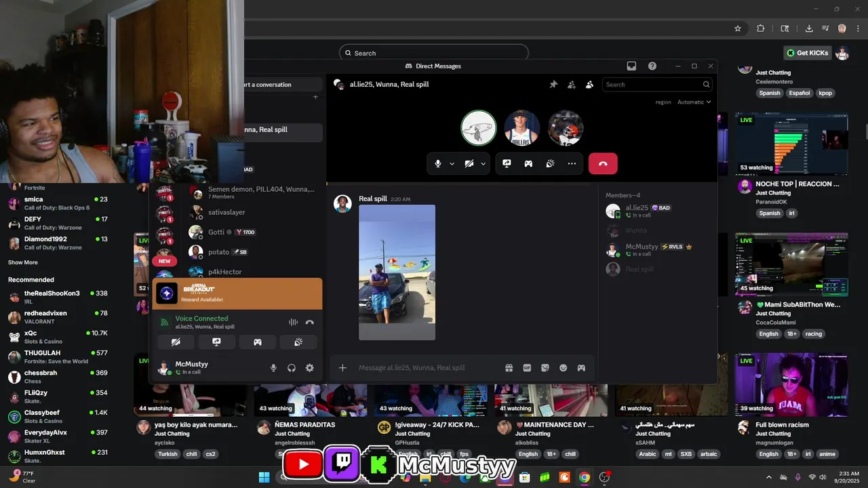The width and height of the screenshot is (868, 488).
Task: Click screen share button in voice panel
Action: click(x=216, y=342)
